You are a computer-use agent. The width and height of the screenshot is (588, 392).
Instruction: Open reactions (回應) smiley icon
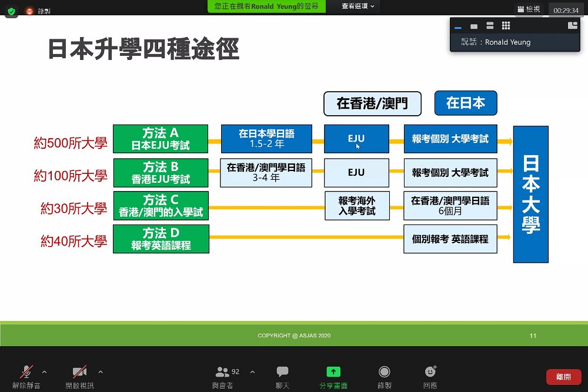click(x=430, y=372)
